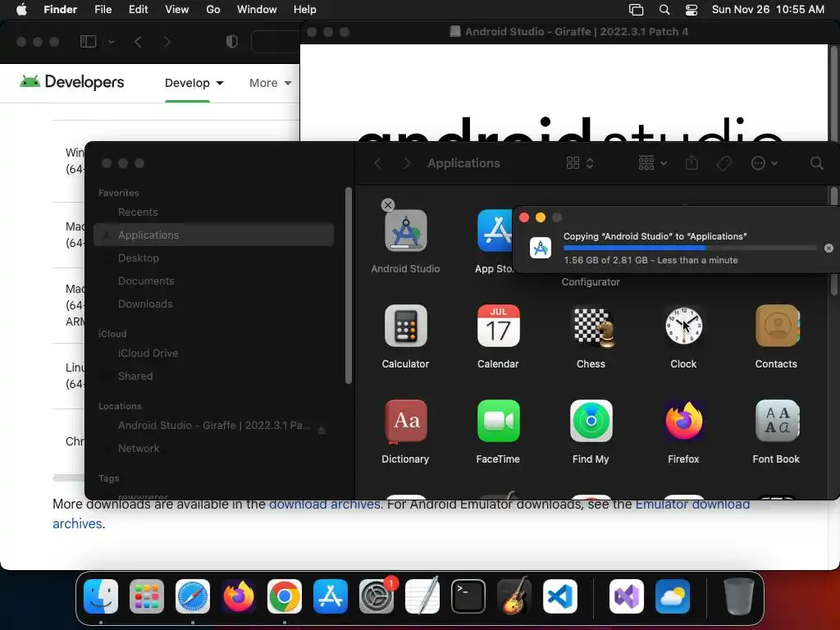Open Safari sidebar options chevron
Screen dimensions: 840x630
[x=112, y=41]
